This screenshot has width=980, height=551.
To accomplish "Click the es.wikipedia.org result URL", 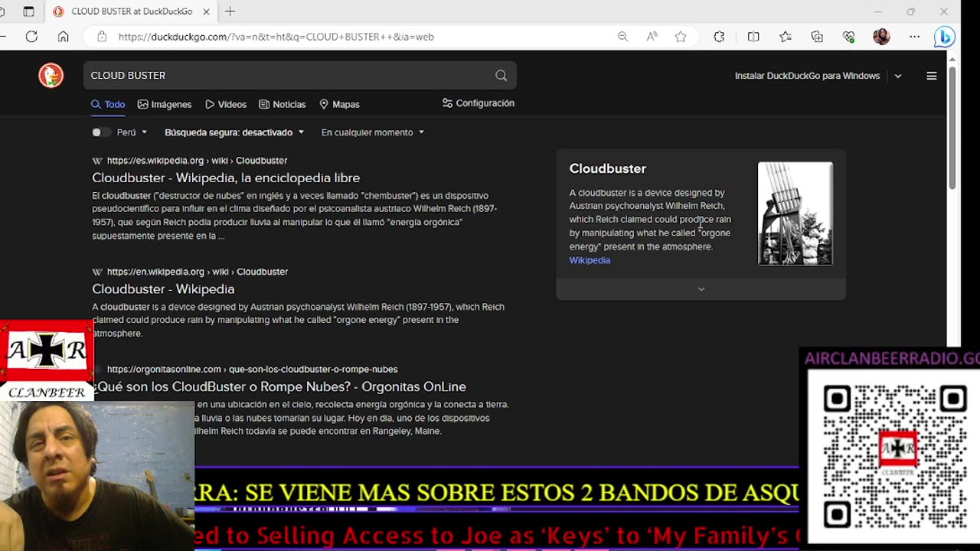I will click(197, 161).
